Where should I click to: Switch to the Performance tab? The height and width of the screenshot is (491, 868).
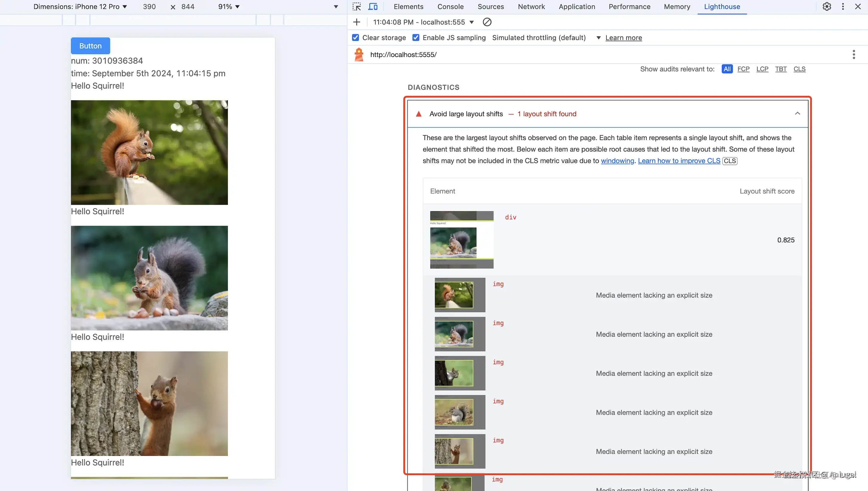click(x=629, y=7)
